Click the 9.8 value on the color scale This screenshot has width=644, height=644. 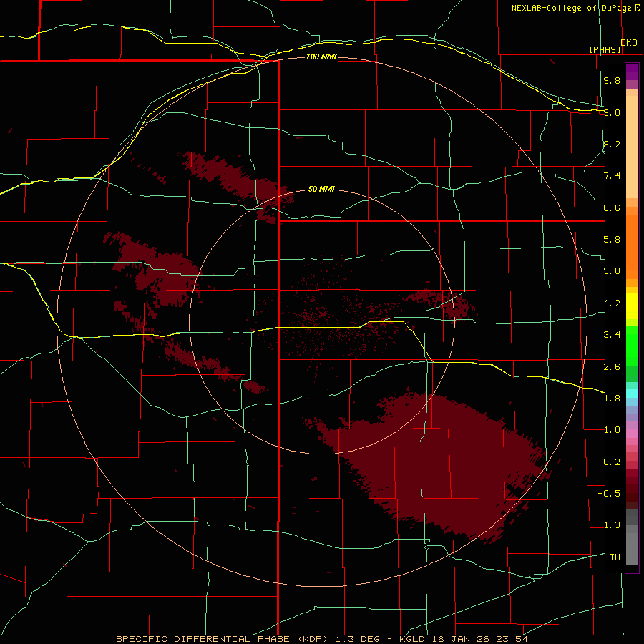click(x=612, y=80)
